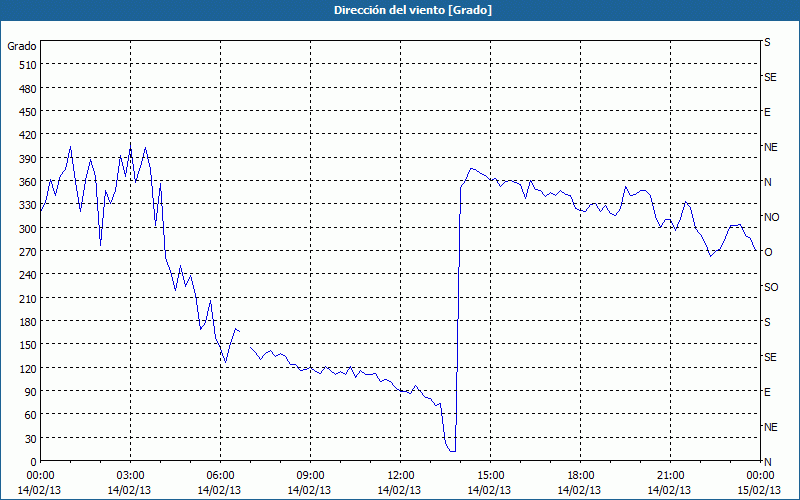800x500 pixels.
Task: Select the 60 degree axis label
Action: [31, 415]
